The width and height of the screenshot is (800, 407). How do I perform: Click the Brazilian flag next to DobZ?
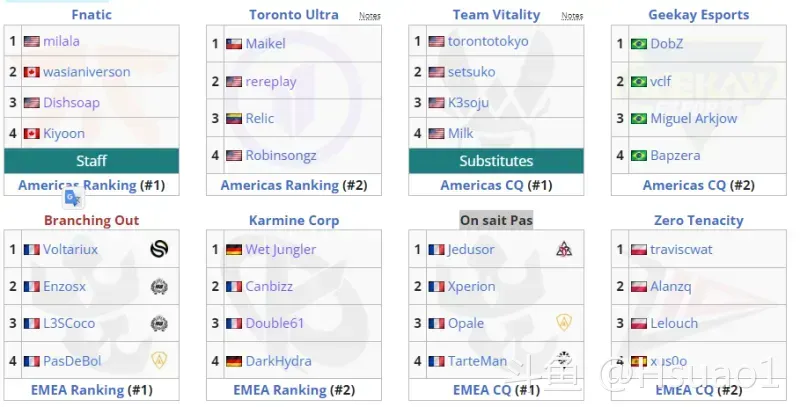click(639, 44)
